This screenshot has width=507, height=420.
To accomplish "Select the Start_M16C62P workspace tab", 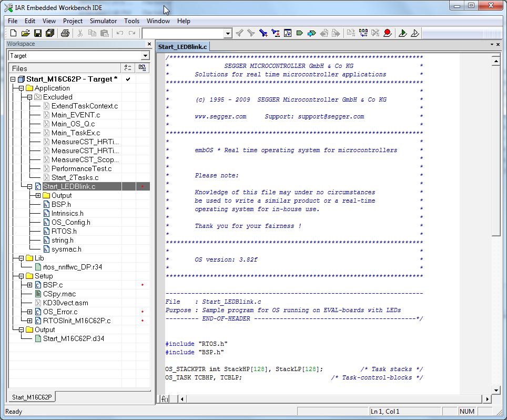I will coord(32,397).
